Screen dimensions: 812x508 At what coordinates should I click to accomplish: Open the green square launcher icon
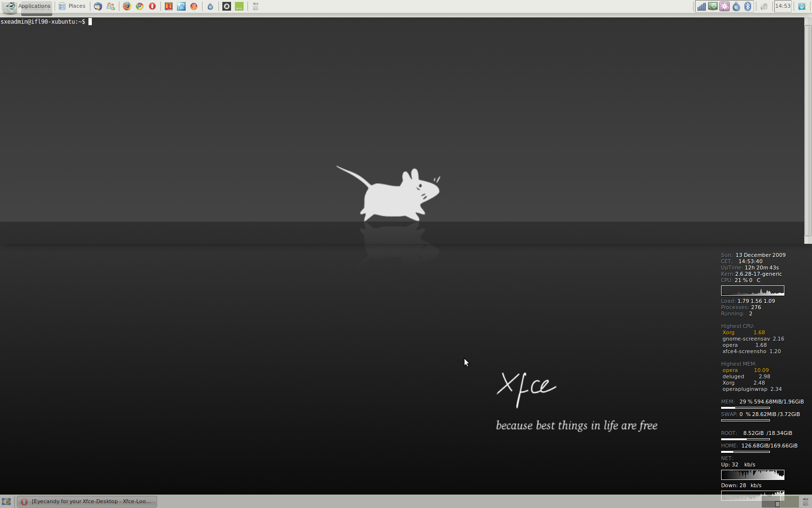coord(239,6)
